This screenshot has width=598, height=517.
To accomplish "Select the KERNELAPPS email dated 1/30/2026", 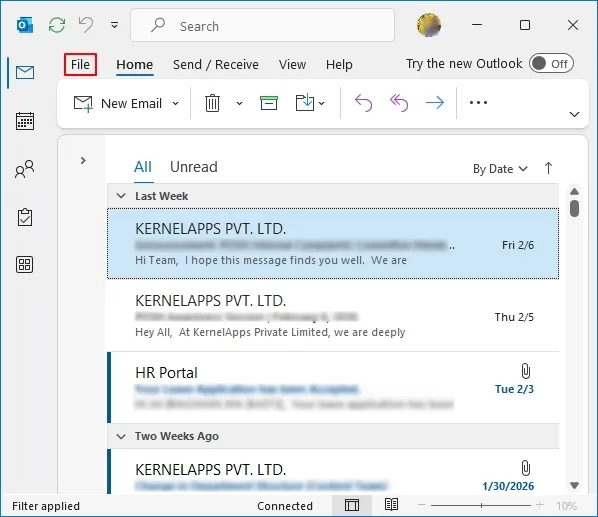I will pos(333,471).
